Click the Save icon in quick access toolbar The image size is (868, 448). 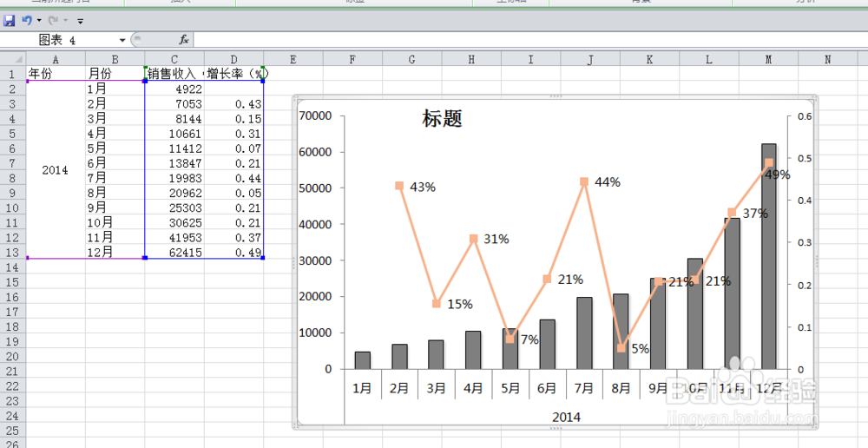[x=9, y=21]
